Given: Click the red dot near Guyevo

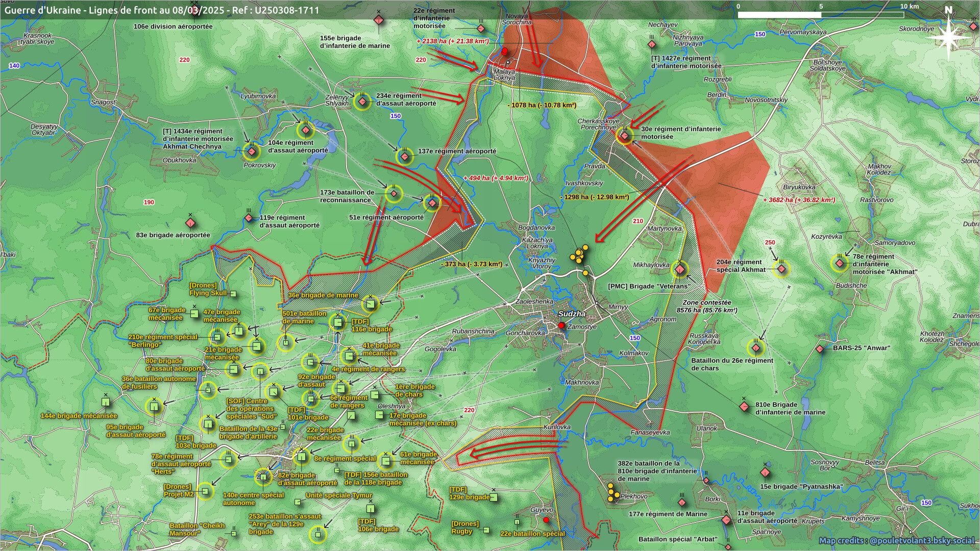Looking at the screenshot, I should [546, 520].
